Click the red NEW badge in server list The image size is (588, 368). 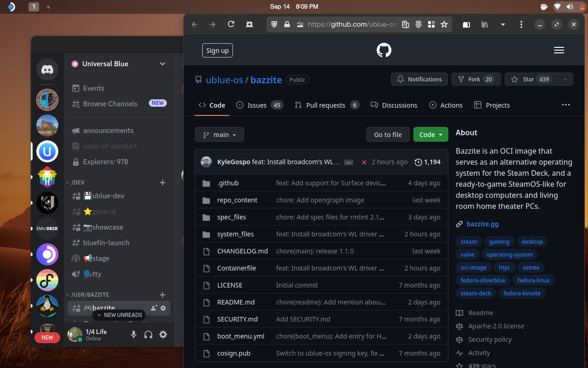[x=47, y=338]
